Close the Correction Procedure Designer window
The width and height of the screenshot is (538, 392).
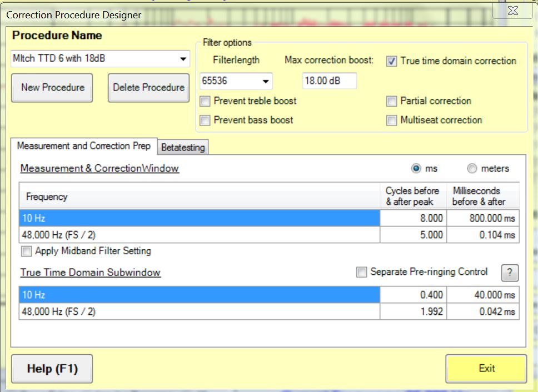512,11
